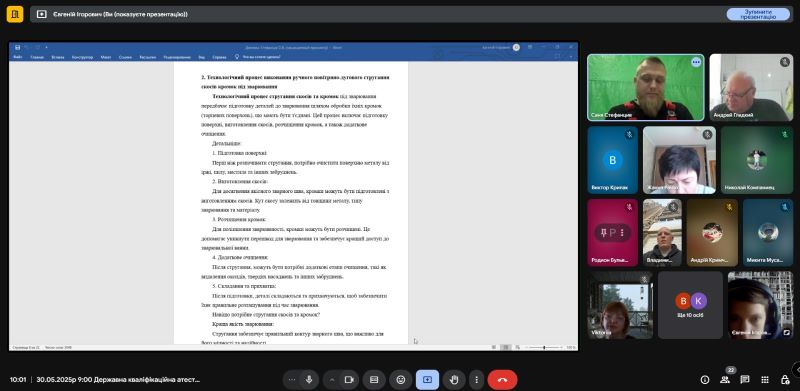Expand video settings arrow beside camera
The width and height of the screenshot is (800, 391).
point(332,380)
